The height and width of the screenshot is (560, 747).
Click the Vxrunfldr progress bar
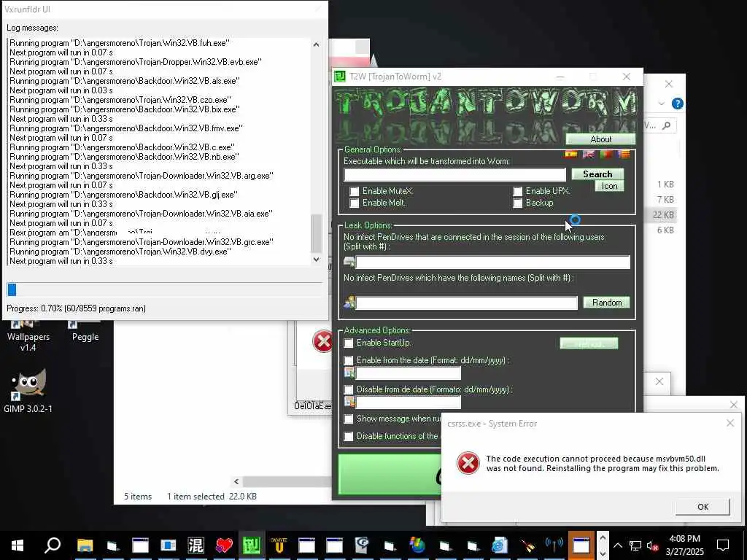point(164,289)
